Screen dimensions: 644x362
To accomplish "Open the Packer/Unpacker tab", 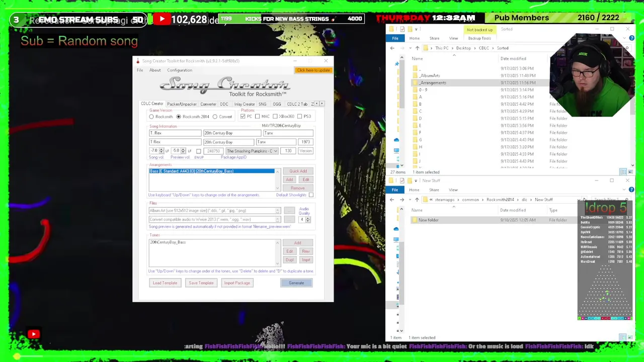I will pyautogui.click(x=182, y=104).
